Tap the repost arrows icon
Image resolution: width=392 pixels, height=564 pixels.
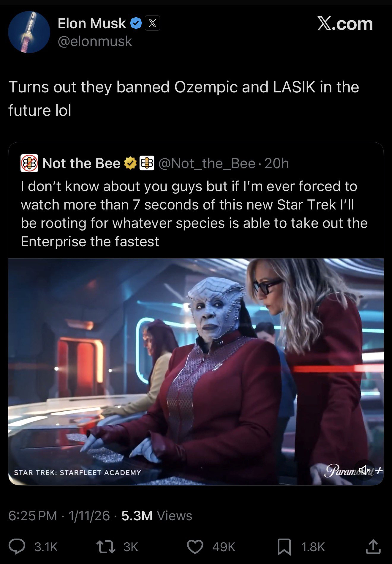point(106,547)
